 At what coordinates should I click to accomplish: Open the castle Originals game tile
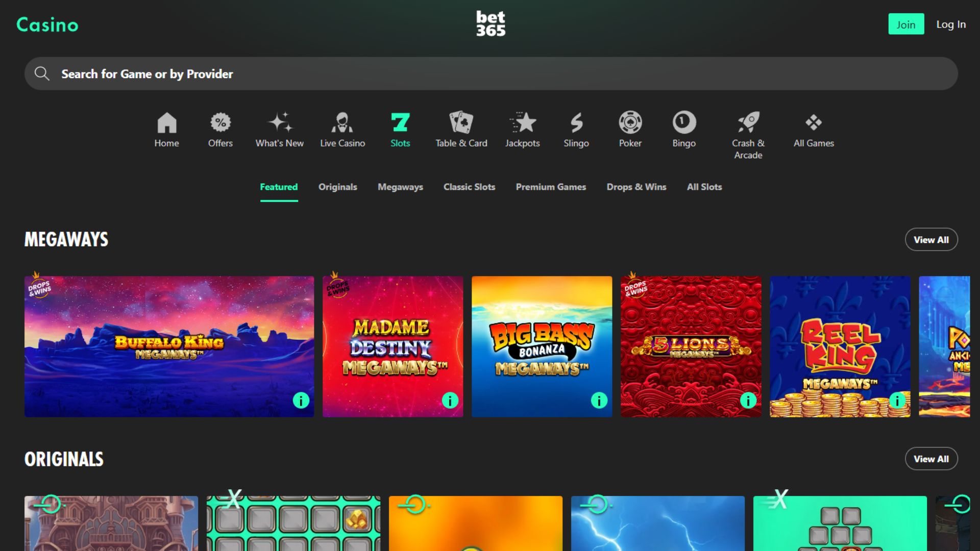[111, 523]
